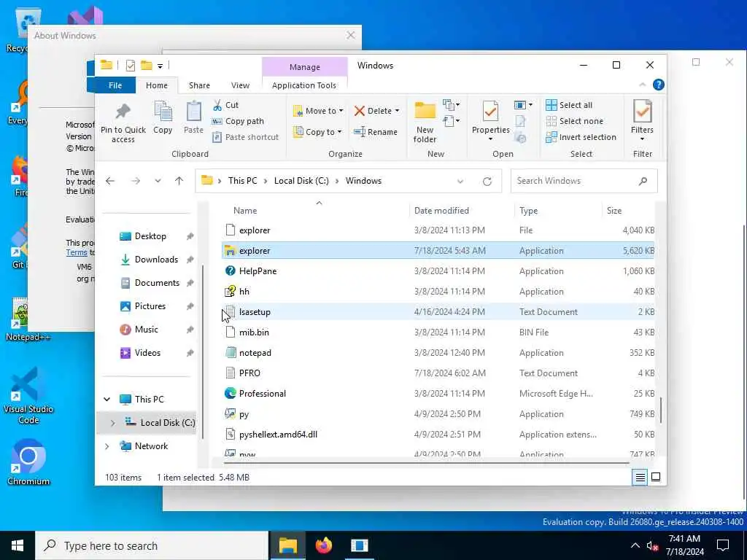747x560 pixels.
Task: Switch to Large icons view in status bar
Action: tap(656, 477)
